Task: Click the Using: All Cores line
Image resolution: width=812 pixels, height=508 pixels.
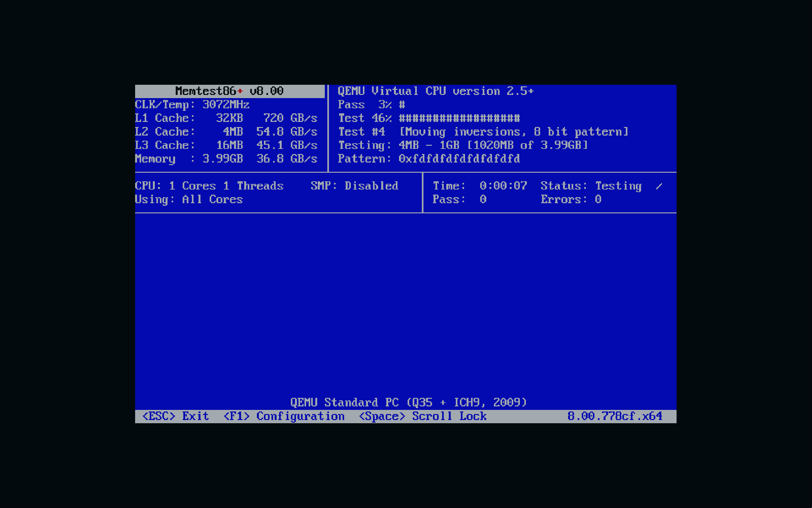Action: tap(189, 199)
